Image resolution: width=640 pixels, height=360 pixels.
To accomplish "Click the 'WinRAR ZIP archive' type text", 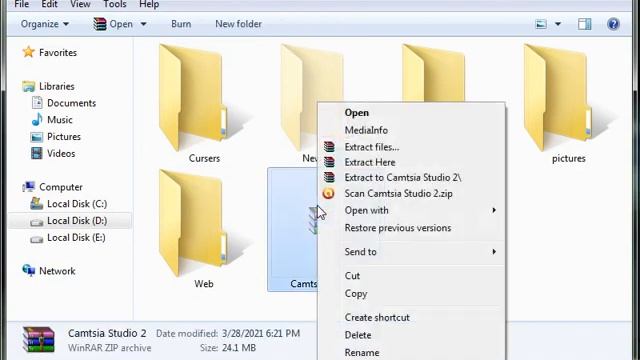I will point(109,348).
